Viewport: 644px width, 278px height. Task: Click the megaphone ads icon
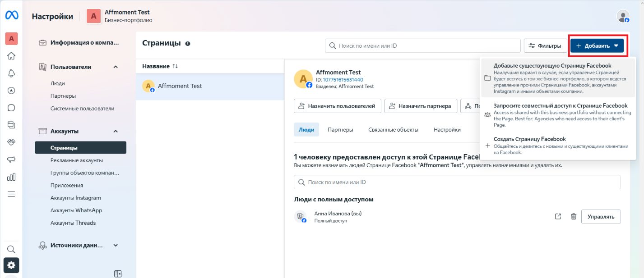click(x=11, y=160)
